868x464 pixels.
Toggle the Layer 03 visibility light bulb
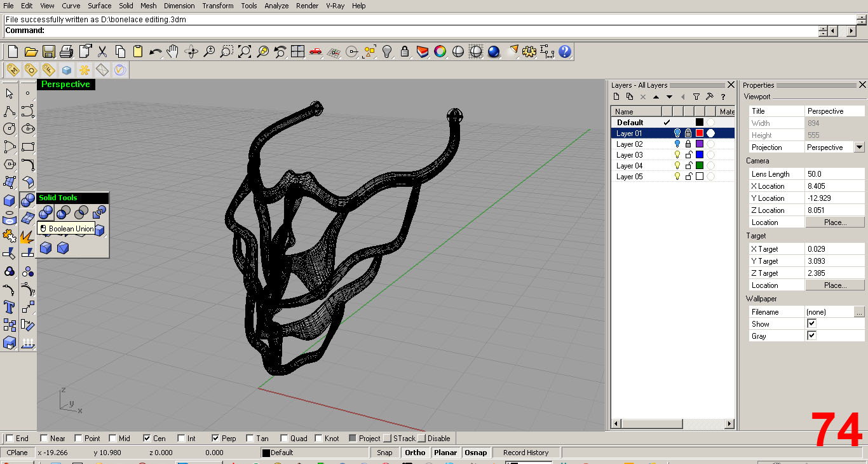click(x=677, y=155)
